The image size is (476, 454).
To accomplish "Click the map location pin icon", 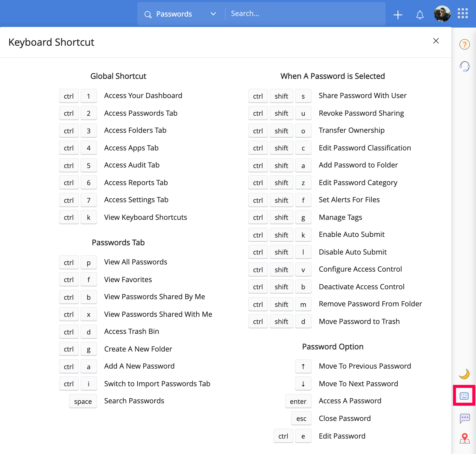I will coord(464,438).
